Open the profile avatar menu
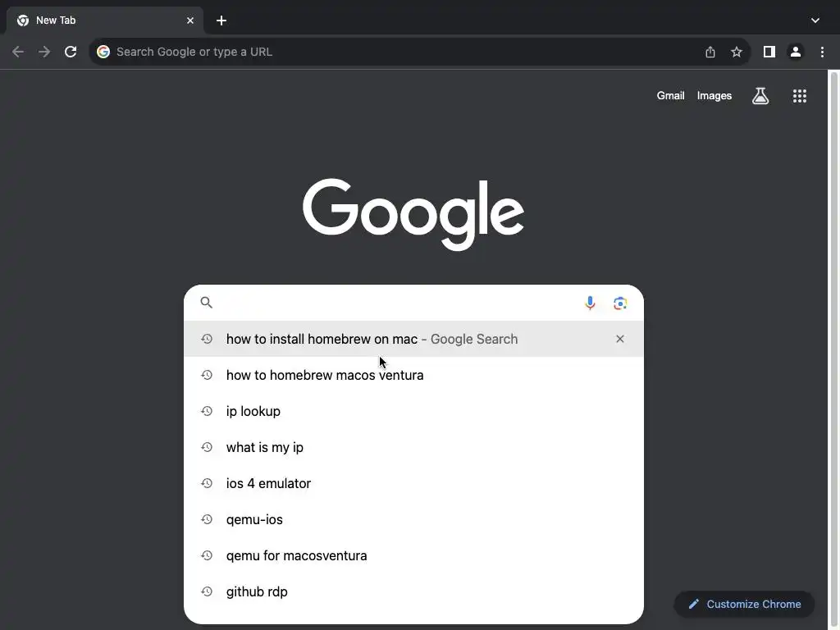Screen dimensions: 840x630 [796, 52]
